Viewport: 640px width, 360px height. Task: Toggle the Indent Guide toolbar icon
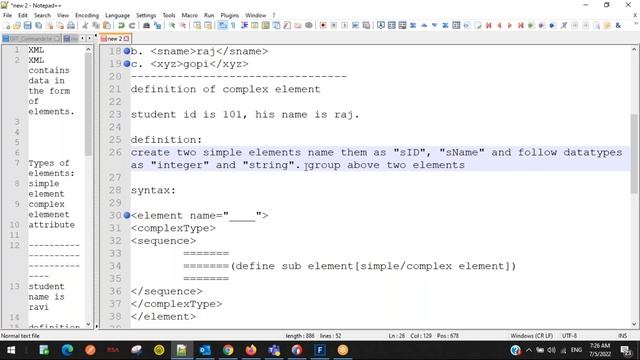pyautogui.click(x=244, y=25)
